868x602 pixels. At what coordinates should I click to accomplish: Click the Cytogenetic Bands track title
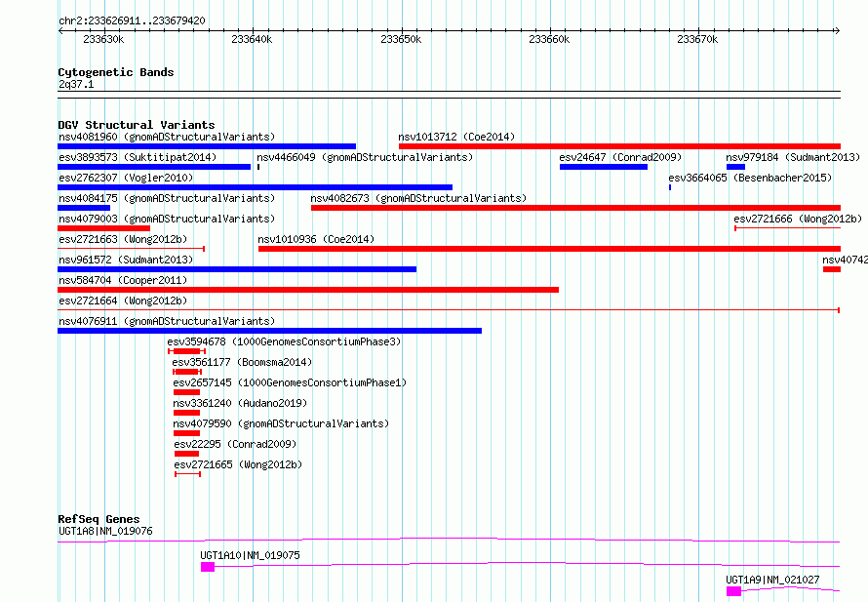pyautogui.click(x=116, y=72)
